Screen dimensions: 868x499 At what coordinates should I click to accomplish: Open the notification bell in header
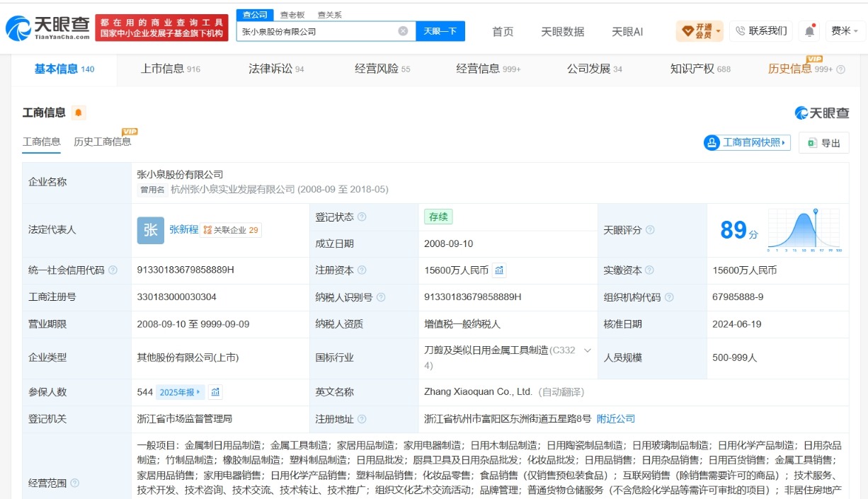(809, 31)
